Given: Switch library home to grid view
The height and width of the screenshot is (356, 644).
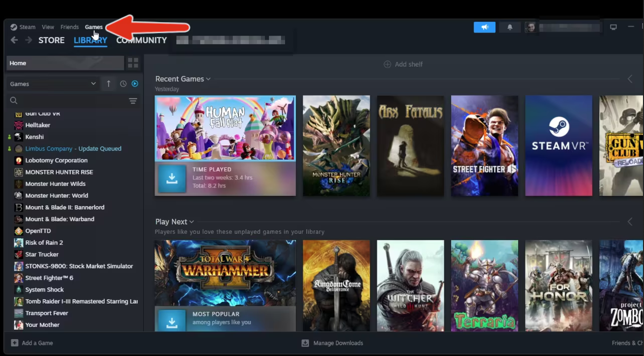Looking at the screenshot, I should pos(133,62).
